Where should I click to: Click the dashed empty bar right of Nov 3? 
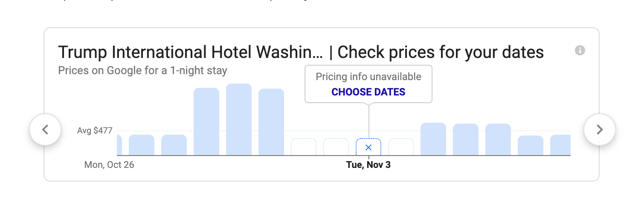click(401, 147)
